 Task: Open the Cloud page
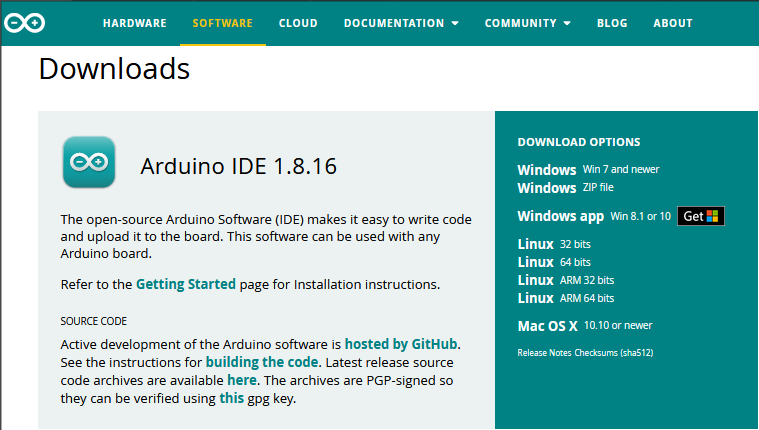pyautogui.click(x=298, y=23)
